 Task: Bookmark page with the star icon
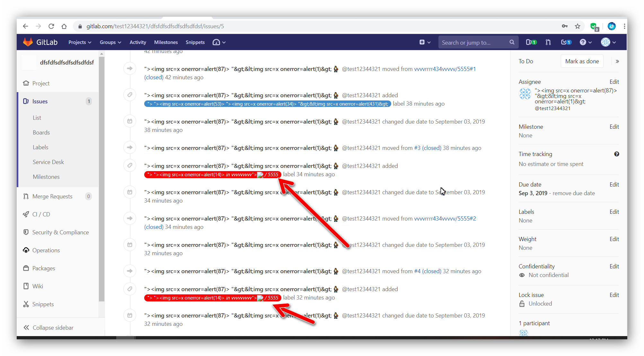click(578, 26)
